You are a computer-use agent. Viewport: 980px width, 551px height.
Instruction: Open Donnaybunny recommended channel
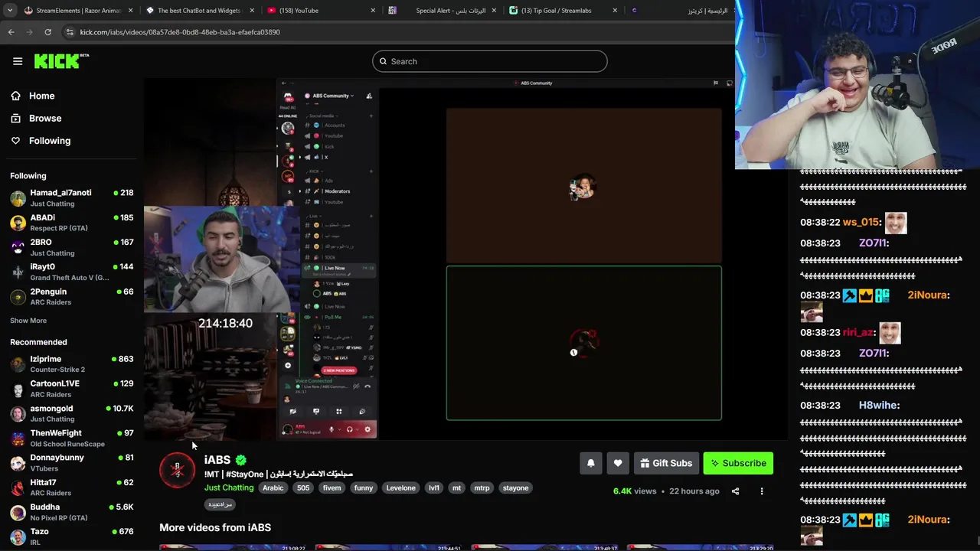click(x=72, y=462)
